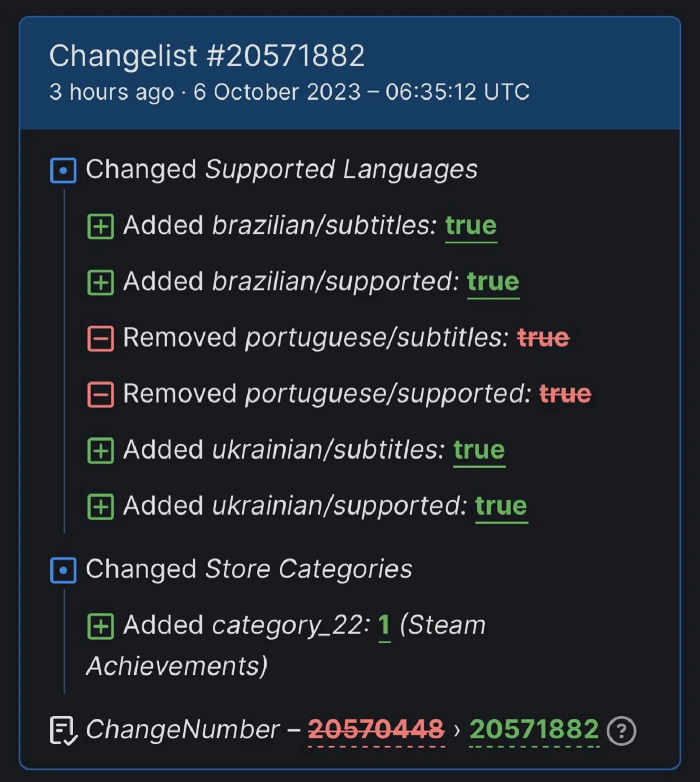Click green plus icon for brazilian/supported
The image size is (700, 782).
pos(100,282)
